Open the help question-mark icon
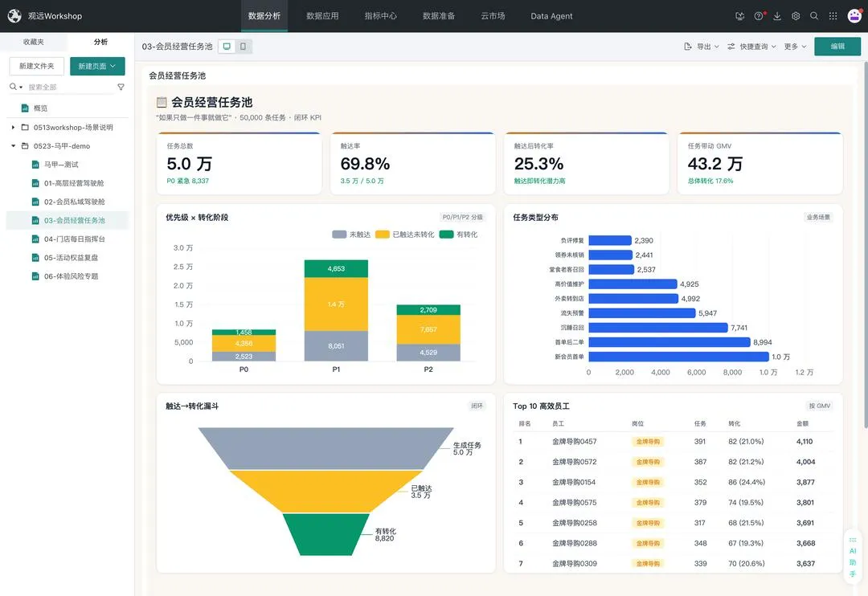Screen dimensions: 868x596 759,16
